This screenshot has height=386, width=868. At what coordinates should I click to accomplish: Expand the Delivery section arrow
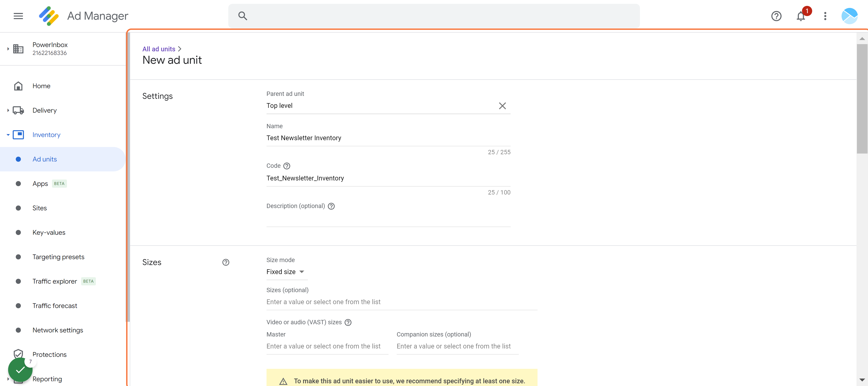8,110
